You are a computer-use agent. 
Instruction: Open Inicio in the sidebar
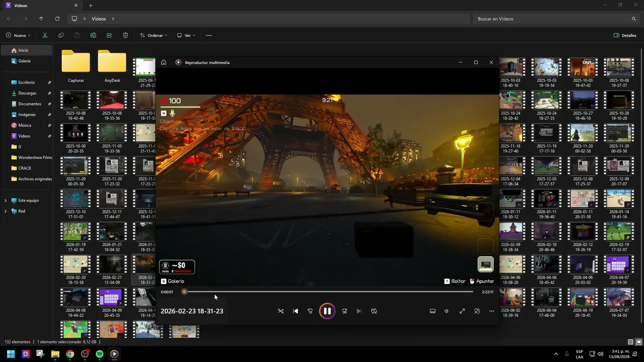pos(26,50)
